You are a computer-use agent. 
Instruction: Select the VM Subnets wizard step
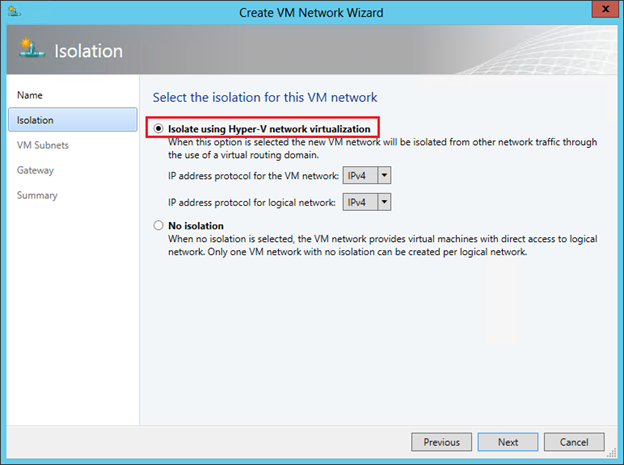pyautogui.click(x=43, y=145)
